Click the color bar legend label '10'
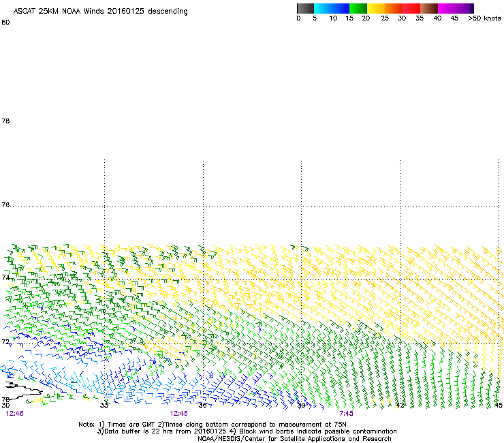The image size is (504, 443). click(333, 18)
